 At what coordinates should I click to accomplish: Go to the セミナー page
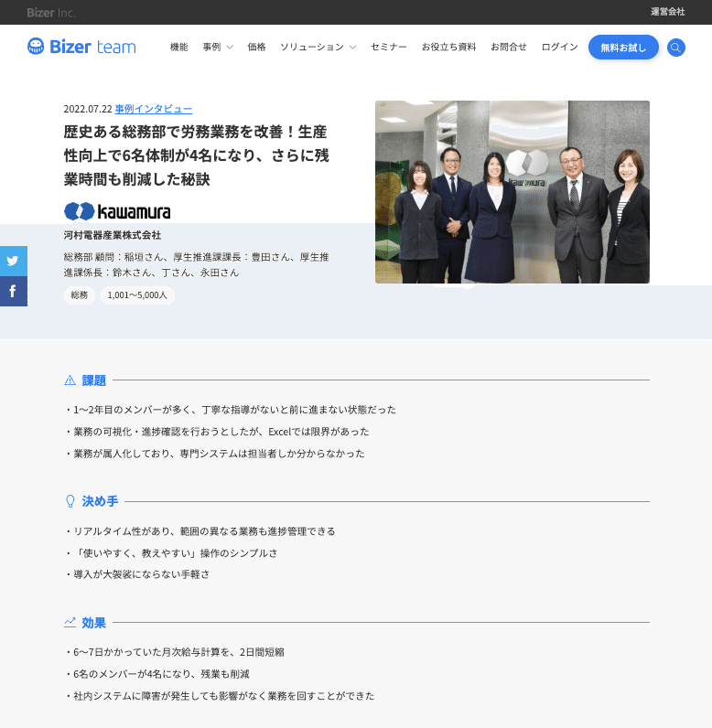[389, 47]
